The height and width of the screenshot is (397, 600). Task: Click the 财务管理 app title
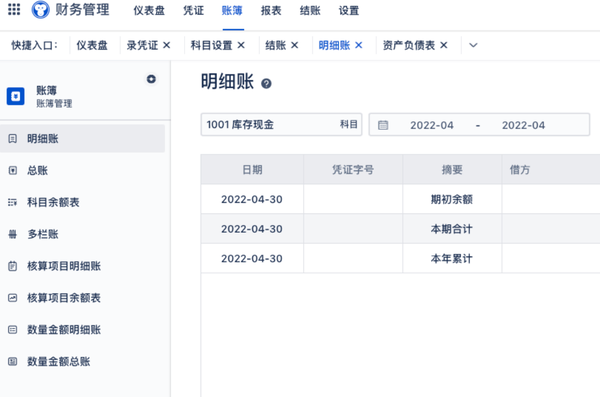(82, 10)
